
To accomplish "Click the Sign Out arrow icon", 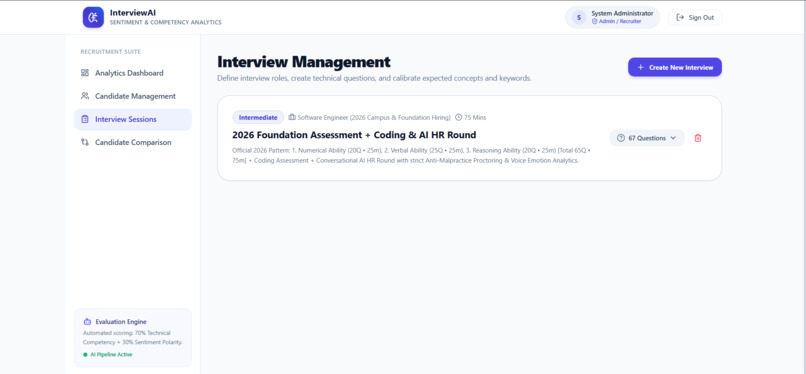I will [680, 17].
